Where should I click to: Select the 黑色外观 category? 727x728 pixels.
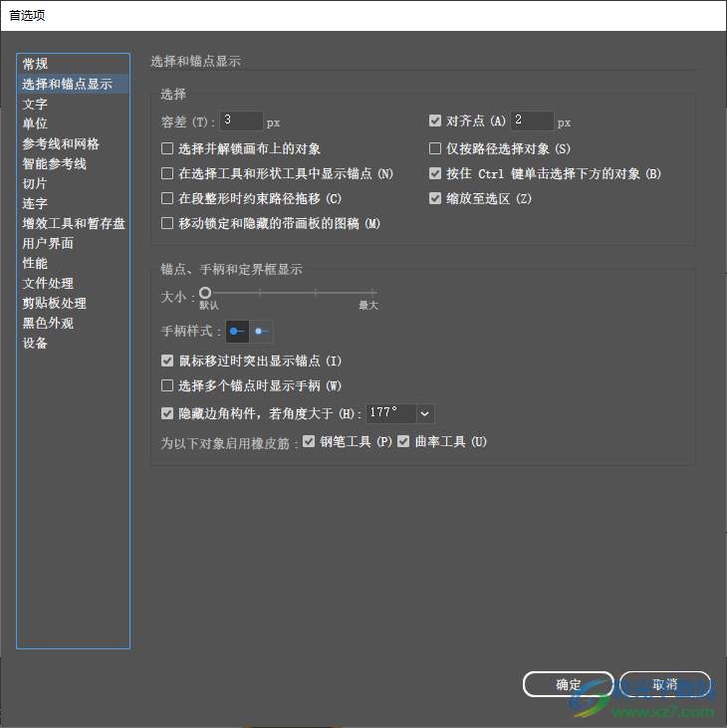(x=73, y=323)
